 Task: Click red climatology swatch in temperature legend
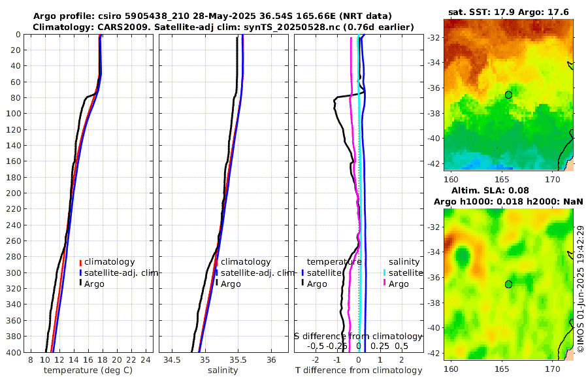80,262
